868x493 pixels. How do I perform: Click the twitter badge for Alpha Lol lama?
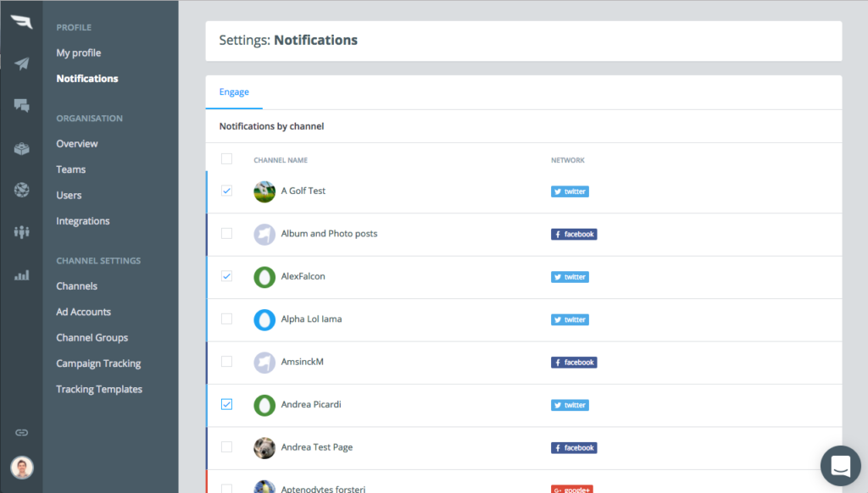[x=570, y=319]
